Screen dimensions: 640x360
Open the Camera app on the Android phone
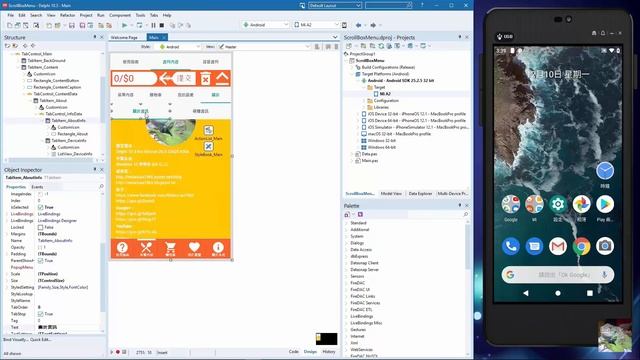(605, 246)
